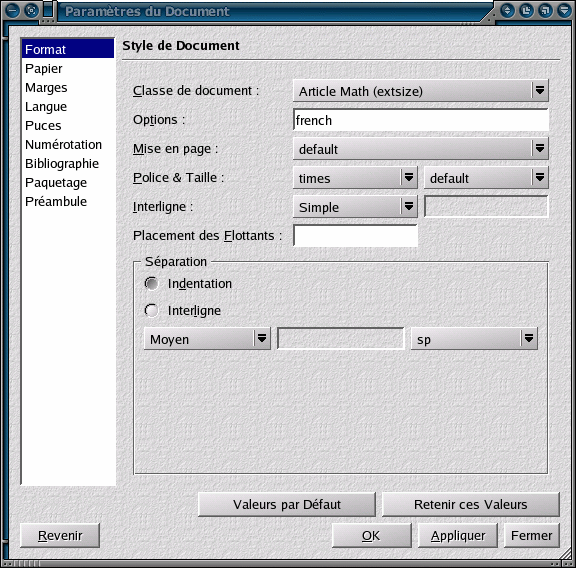Click the restore-size icon in title bar

(x=546, y=10)
